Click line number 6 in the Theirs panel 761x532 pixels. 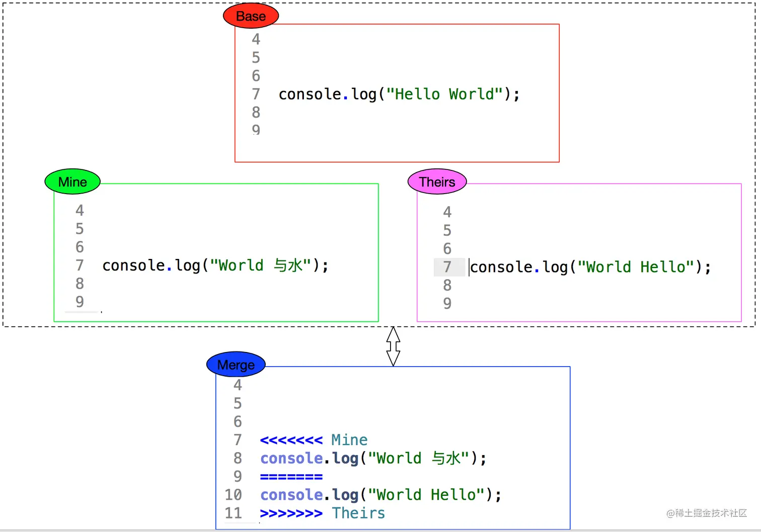point(447,248)
